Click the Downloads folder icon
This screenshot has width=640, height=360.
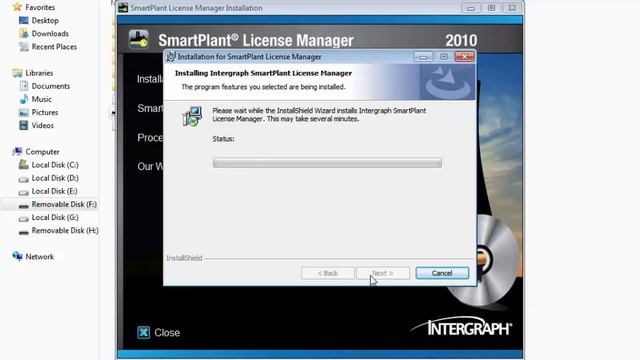tap(24, 33)
